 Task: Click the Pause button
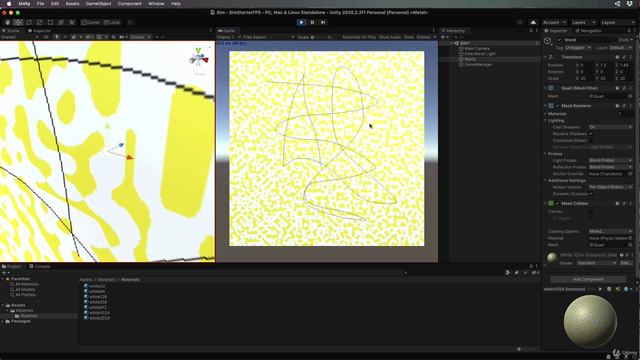point(312,22)
